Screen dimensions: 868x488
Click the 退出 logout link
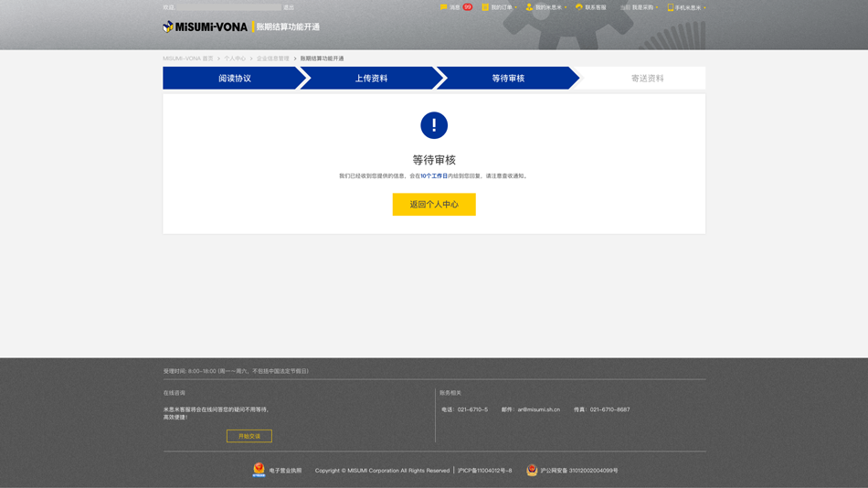289,7
